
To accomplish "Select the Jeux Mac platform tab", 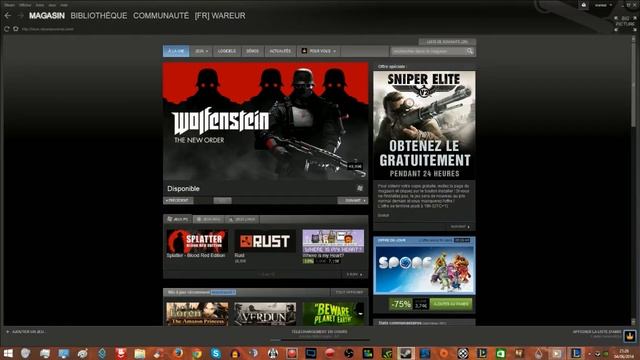I will 209,219.
